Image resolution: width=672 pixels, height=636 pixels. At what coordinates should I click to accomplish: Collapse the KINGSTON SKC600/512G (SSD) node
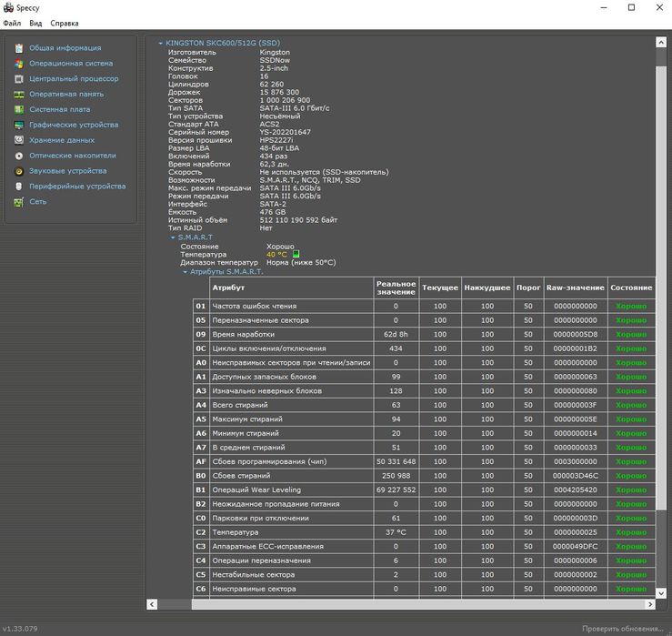(160, 43)
